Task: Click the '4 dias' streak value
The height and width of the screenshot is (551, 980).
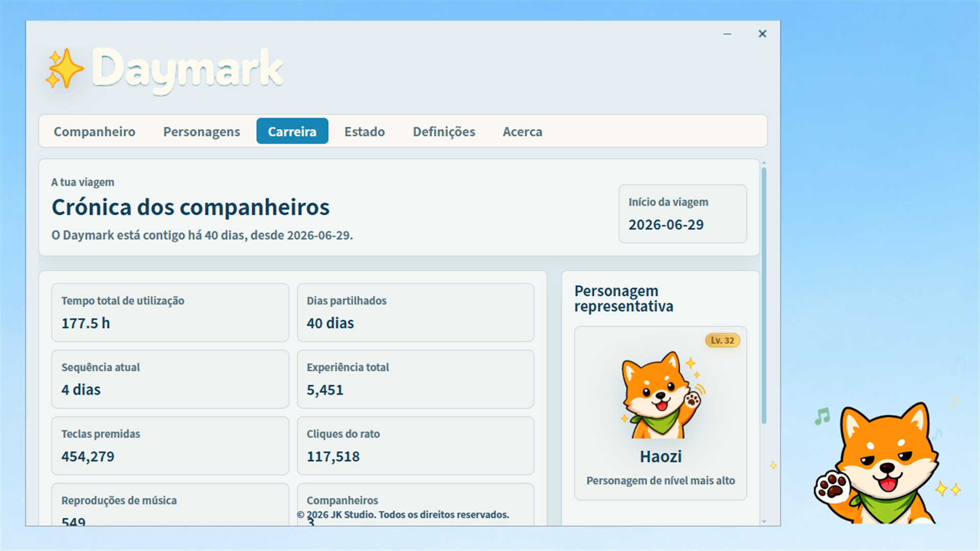Action: [x=81, y=390]
